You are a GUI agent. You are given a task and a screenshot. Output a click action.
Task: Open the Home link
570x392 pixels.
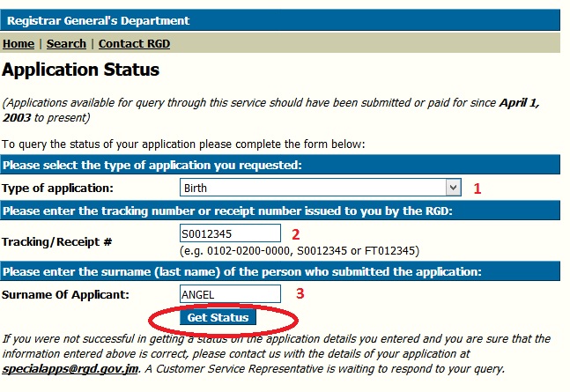pyautogui.click(x=19, y=43)
